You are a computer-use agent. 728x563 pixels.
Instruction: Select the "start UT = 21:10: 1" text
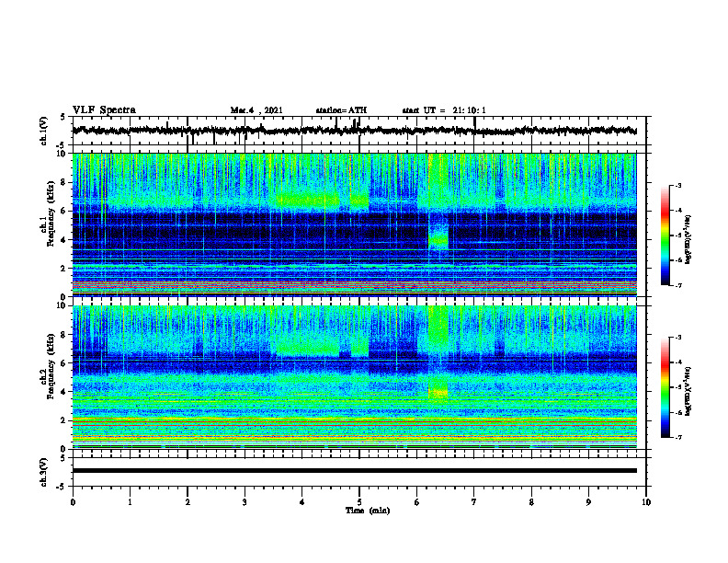click(444, 110)
